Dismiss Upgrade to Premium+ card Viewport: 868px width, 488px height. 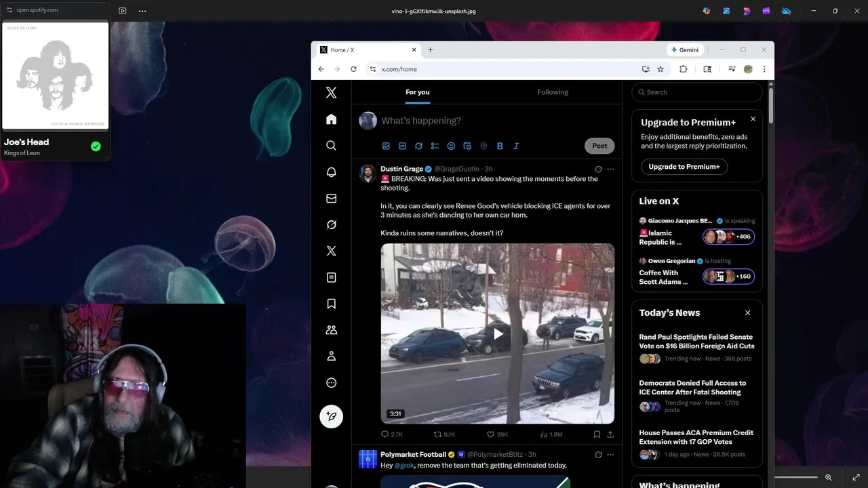click(753, 119)
